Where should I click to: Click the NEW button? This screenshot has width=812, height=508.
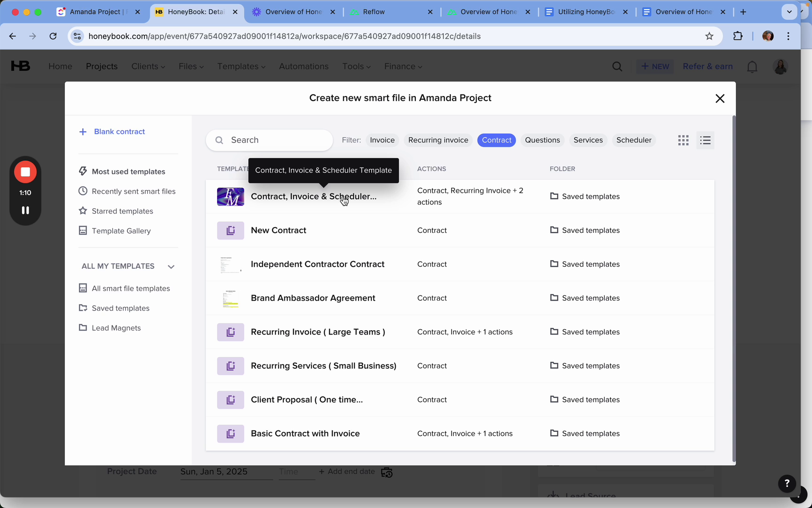(x=655, y=67)
